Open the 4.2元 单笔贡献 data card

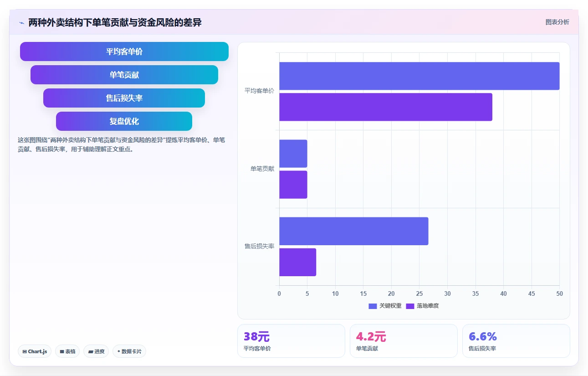[x=404, y=341]
